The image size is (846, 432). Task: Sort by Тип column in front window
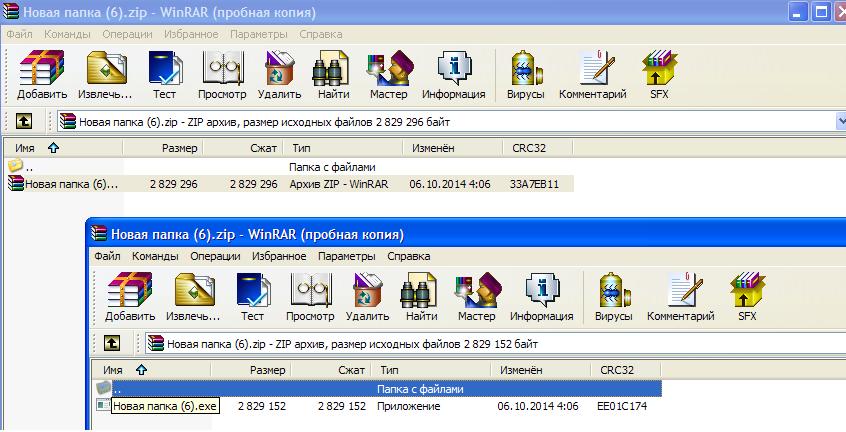coord(431,370)
